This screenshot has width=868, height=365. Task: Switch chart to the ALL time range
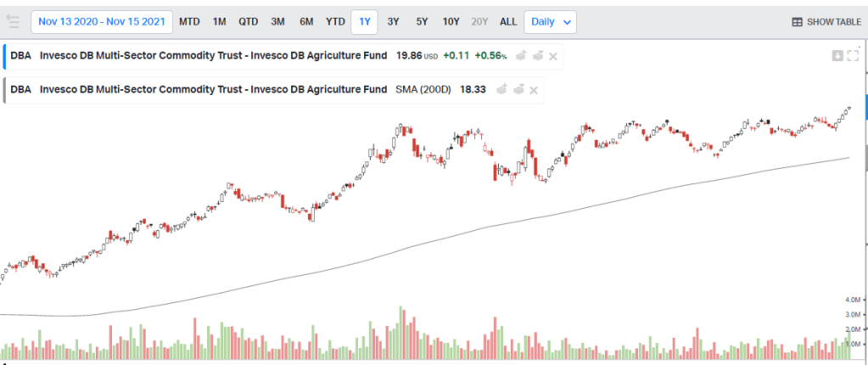507,21
